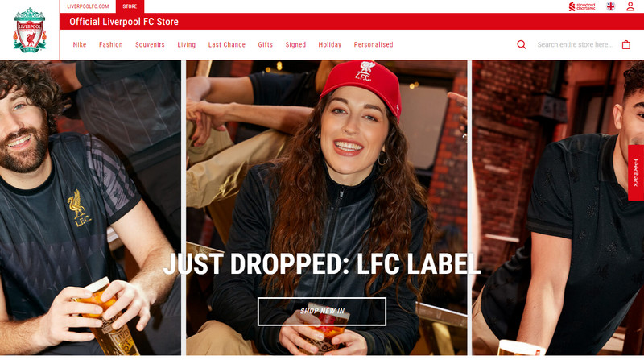Open the Signed merchandise menu
This screenshot has width=644, height=360.
click(295, 44)
